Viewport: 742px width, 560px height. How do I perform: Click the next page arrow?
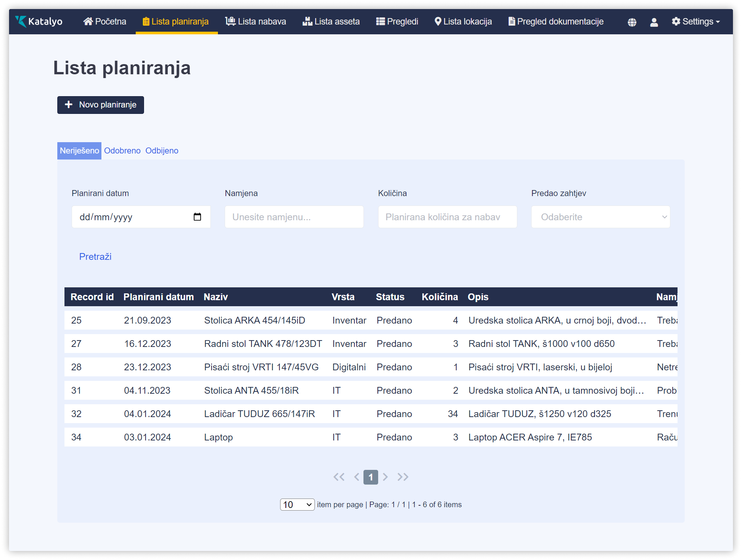coord(385,477)
